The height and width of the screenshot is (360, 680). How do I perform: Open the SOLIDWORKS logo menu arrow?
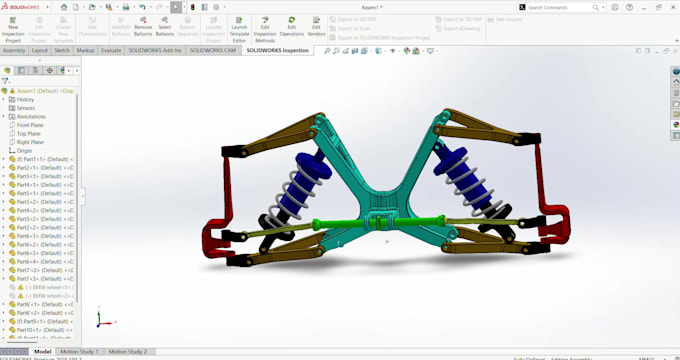pos(47,7)
